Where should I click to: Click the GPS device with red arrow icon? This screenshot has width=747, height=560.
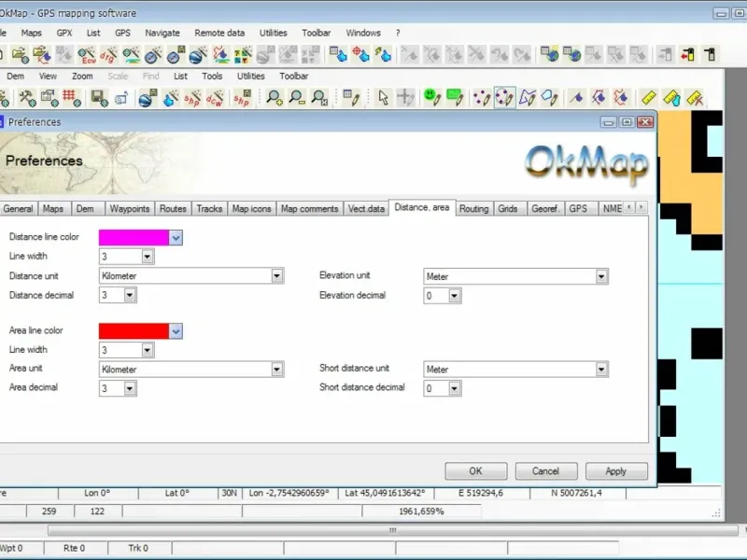tap(687, 55)
